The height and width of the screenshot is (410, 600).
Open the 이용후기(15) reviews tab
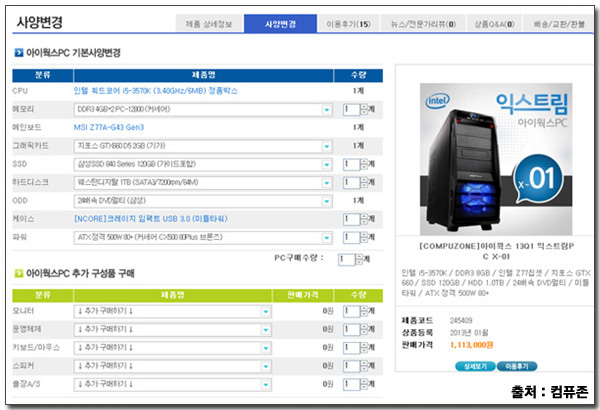click(x=348, y=24)
